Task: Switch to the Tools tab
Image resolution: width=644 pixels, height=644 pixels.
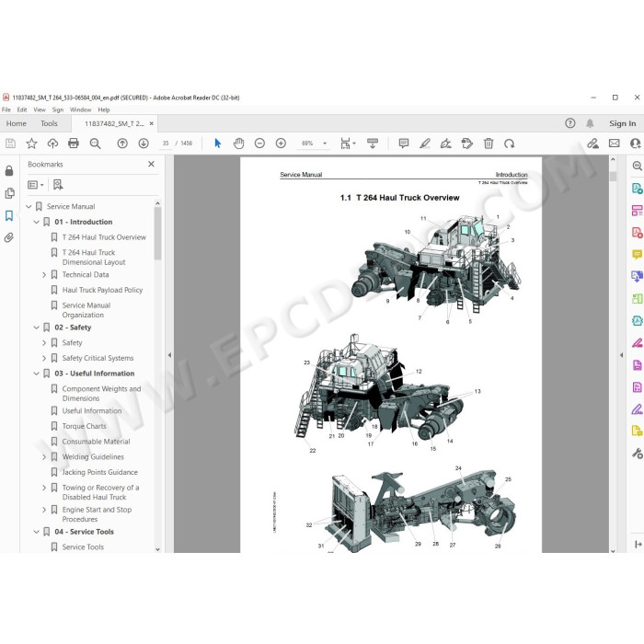Action: tap(49, 123)
